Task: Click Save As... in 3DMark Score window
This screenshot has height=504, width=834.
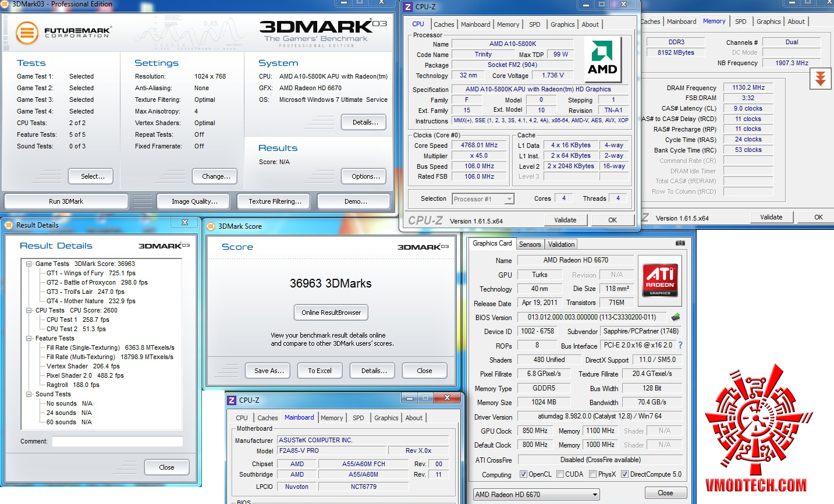Action: point(269,371)
